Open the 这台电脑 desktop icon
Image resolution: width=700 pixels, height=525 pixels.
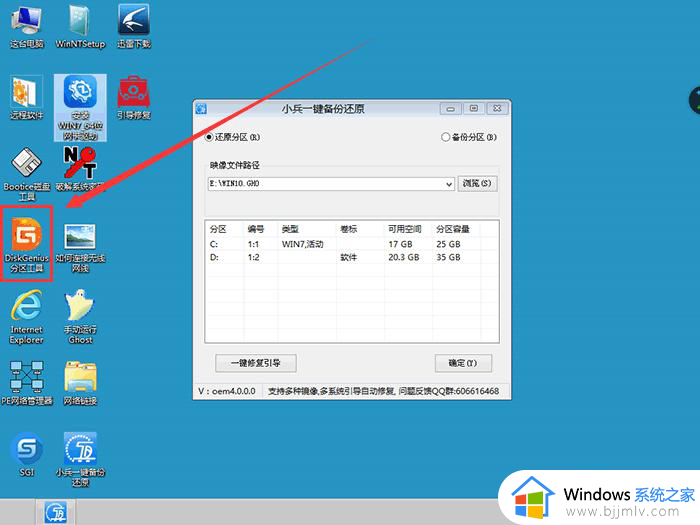click(x=26, y=26)
